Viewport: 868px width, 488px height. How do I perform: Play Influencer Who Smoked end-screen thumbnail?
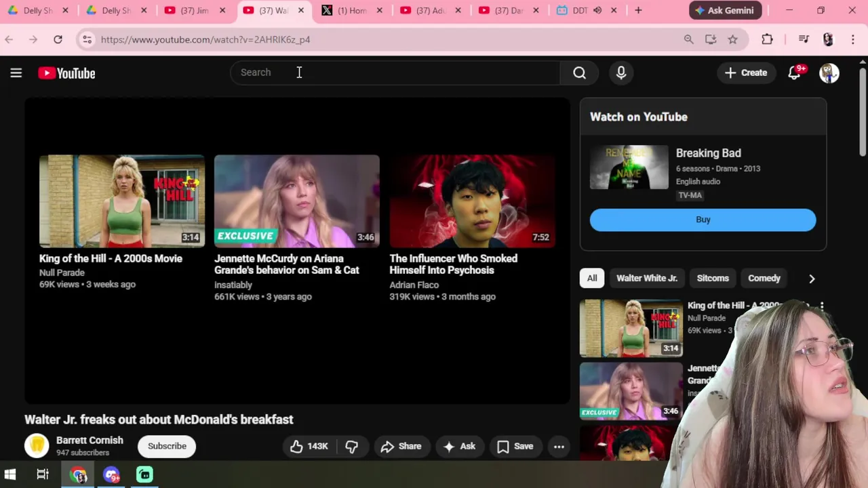472,201
